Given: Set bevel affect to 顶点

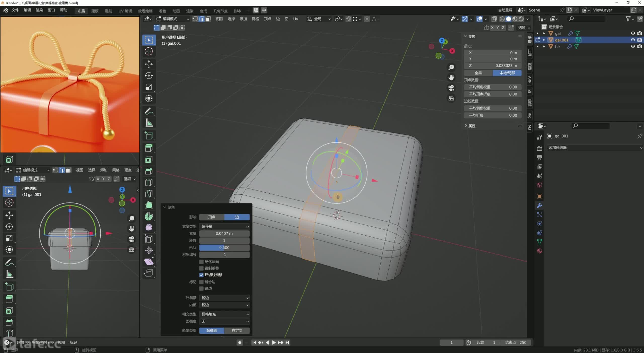Looking at the screenshot, I should pos(212,217).
